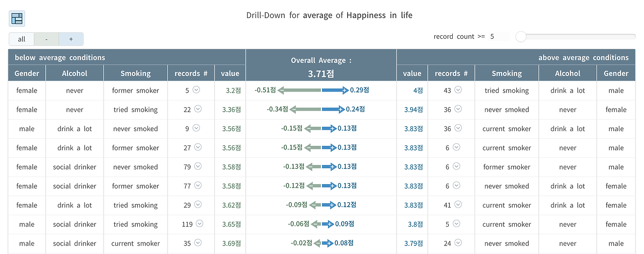
Task: Expand 6 records chevron for former smoker never male
Action: pos(456,166)
